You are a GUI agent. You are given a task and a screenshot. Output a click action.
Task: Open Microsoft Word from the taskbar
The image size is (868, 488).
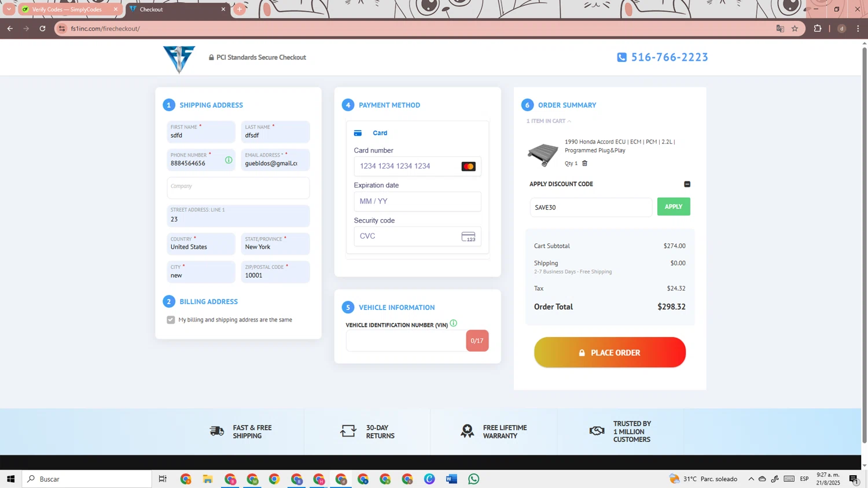tap(451, 479)
